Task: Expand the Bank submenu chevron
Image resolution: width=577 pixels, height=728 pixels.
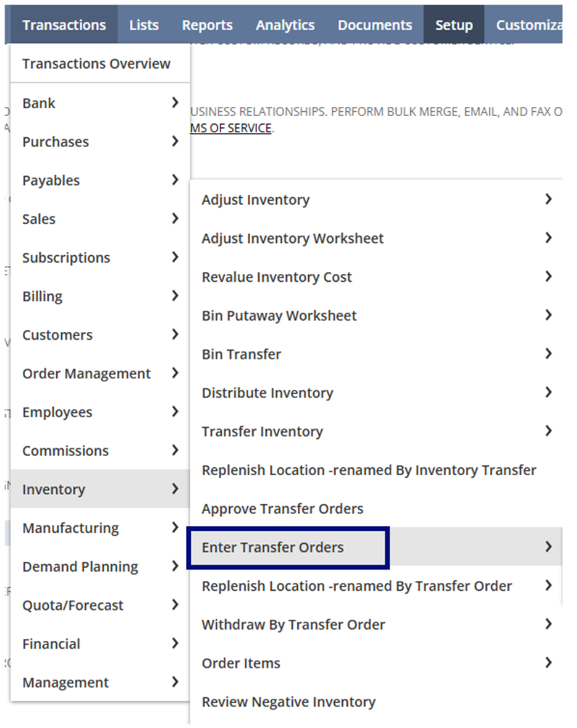Action: (x=175, y=103)
